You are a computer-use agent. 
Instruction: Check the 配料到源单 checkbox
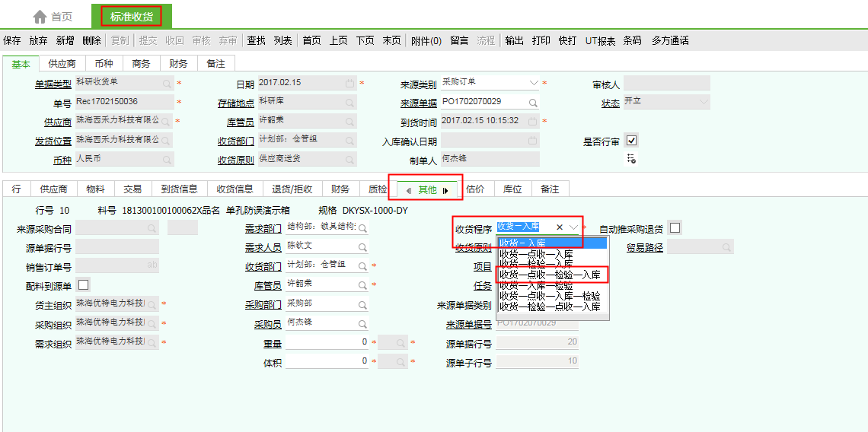[83, 284]
